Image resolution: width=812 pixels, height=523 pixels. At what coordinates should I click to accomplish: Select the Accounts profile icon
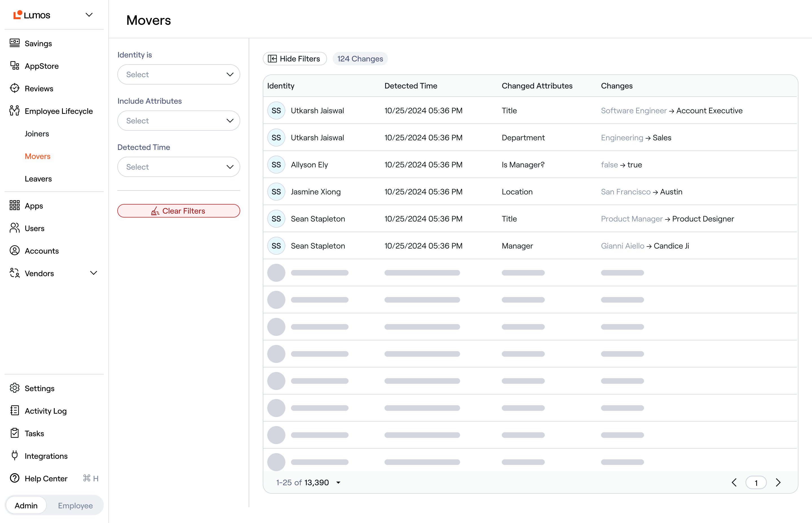(15, 251)
